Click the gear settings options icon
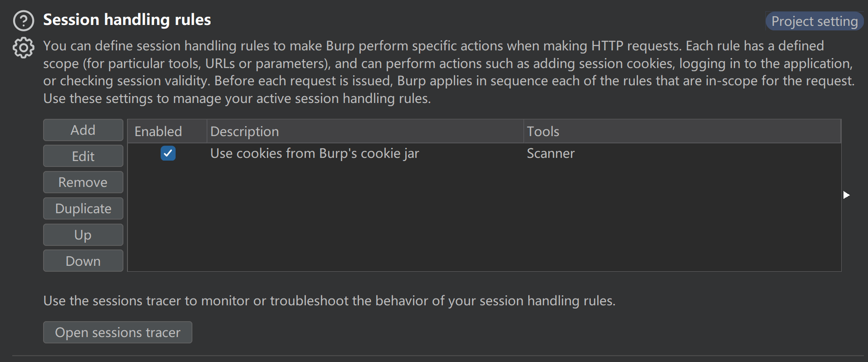This screenshot has width=868, height=362. pos(24,48)
